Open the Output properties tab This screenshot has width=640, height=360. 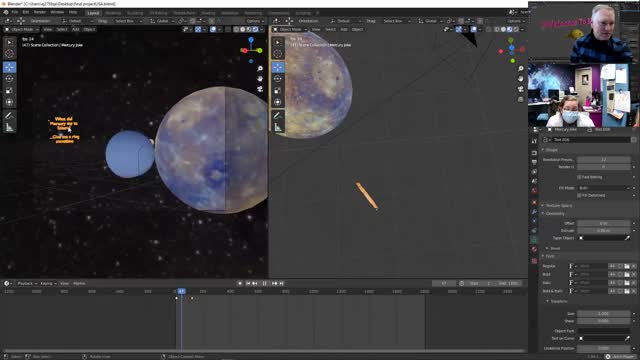pyautogui.click(x=534, y=162)
